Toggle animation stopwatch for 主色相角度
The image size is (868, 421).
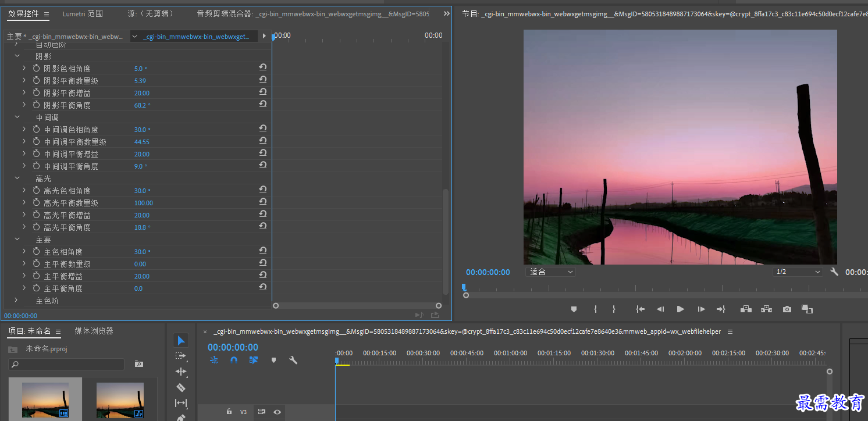(x=37, y=251)
